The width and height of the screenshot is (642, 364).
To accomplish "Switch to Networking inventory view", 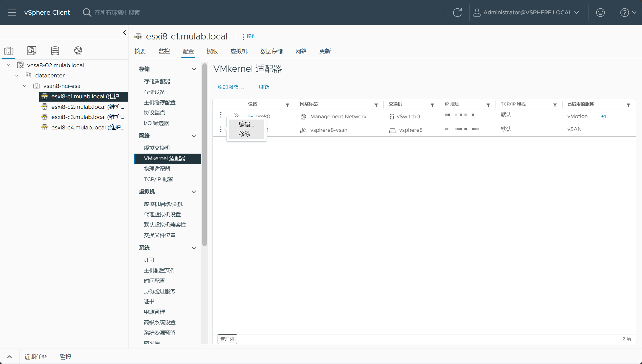I will [x=78, y=51].
